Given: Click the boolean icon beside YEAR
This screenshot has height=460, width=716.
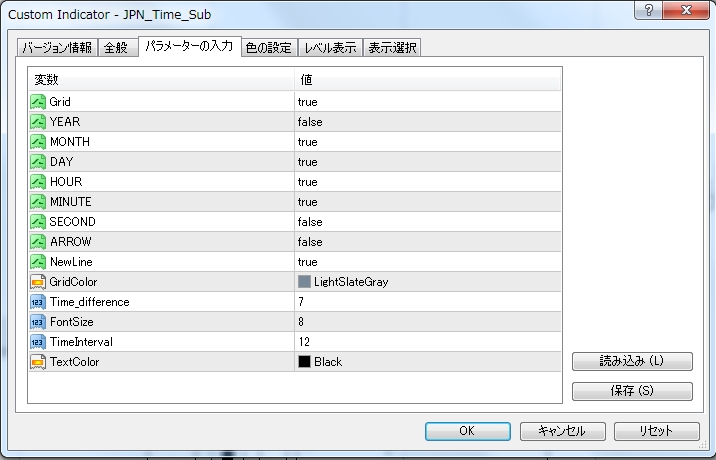Looking at the screenshot, I should point(38,122).
